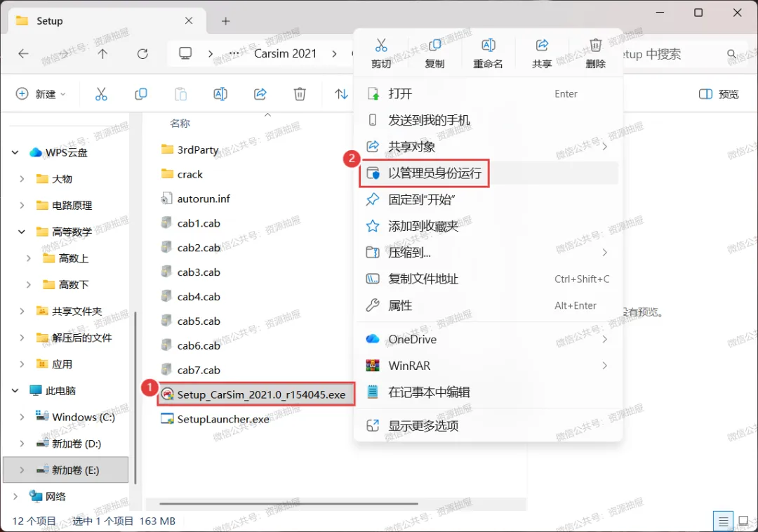The height and width of the screenshot is (532, 758).
Task: Click Carsim 2021 in the address breadcrumb
Action: click(285, 53)
